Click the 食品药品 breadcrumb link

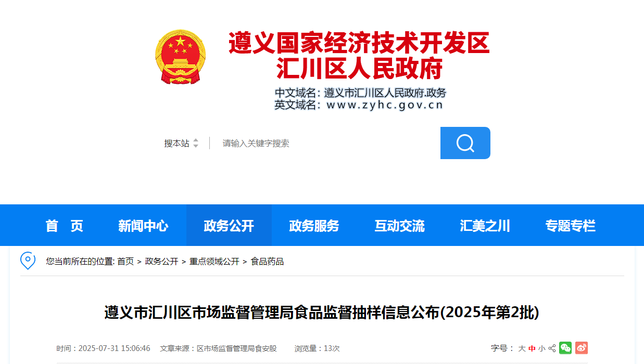click(268, 262)
